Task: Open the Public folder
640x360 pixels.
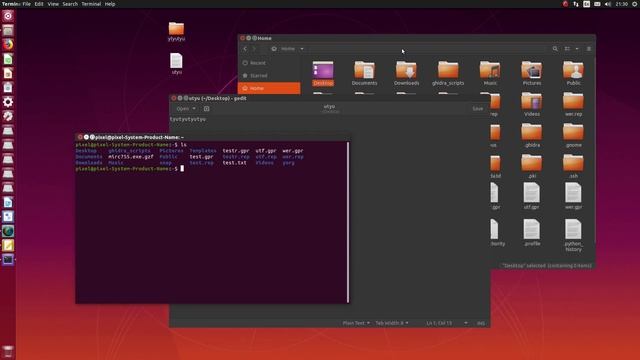Action: (x=573, y=73)
